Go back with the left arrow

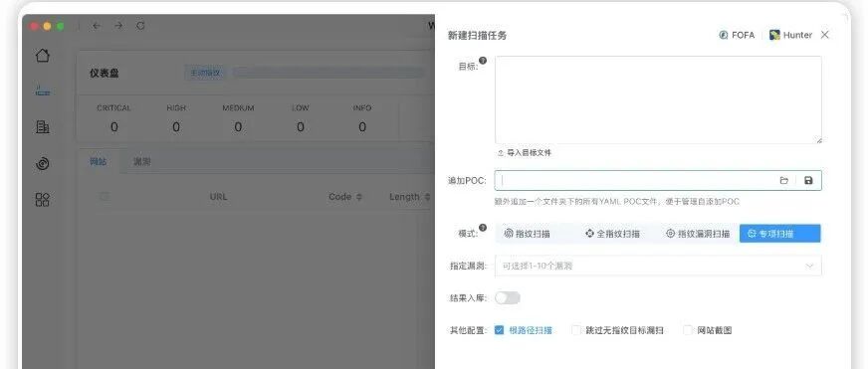[97, 26]
